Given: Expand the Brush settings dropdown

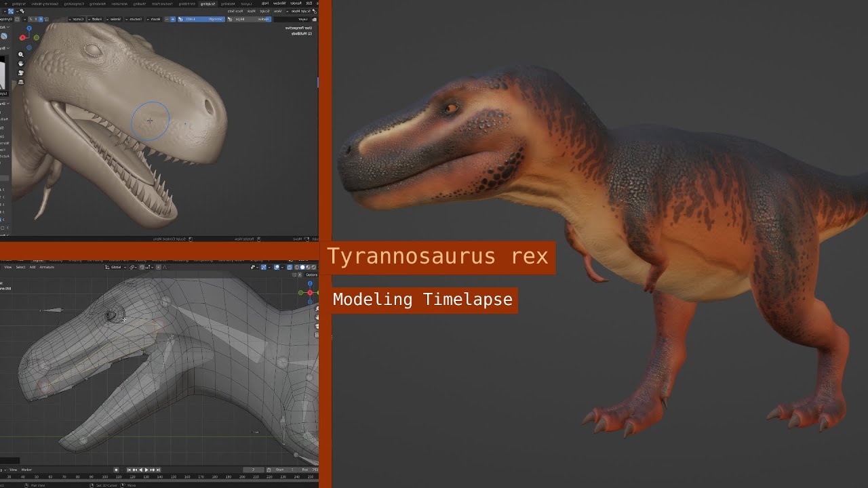Looking at the screenshot, I should pos(155,19).
